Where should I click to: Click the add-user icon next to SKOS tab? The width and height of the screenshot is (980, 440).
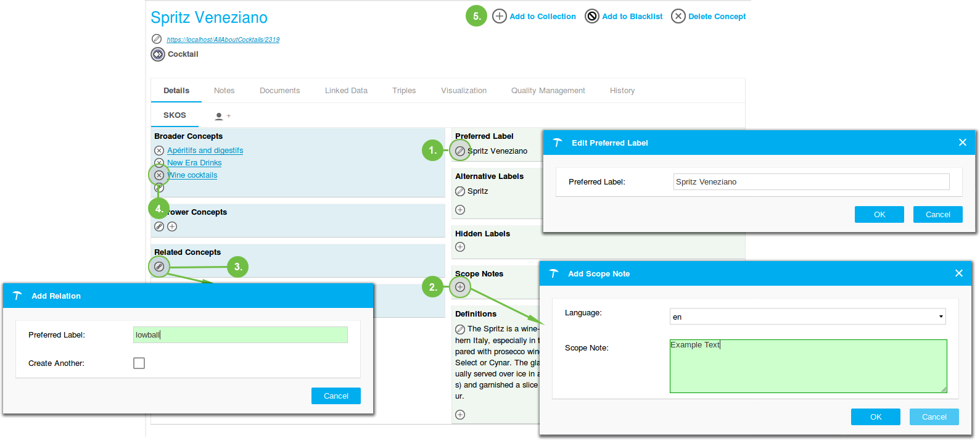(222, 116)
